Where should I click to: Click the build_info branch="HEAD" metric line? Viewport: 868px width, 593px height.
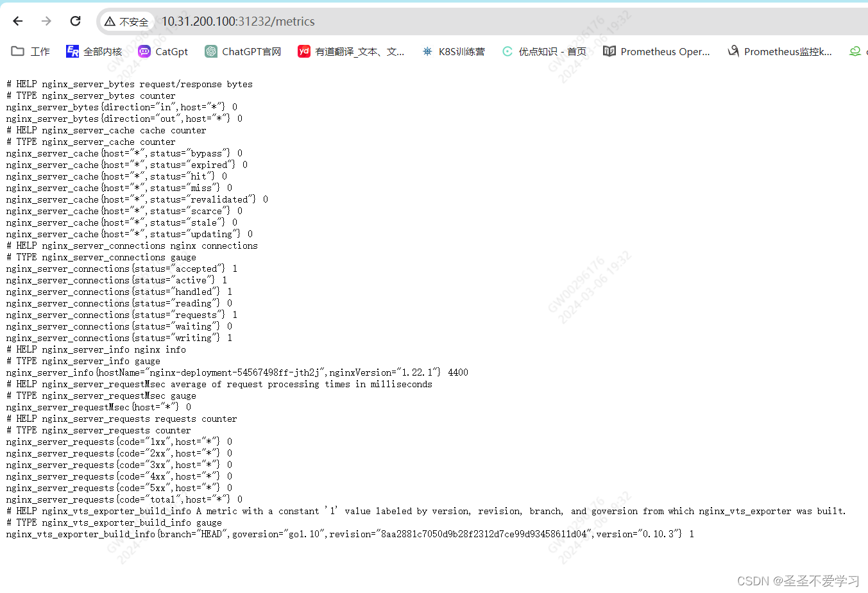coord(350,534)
